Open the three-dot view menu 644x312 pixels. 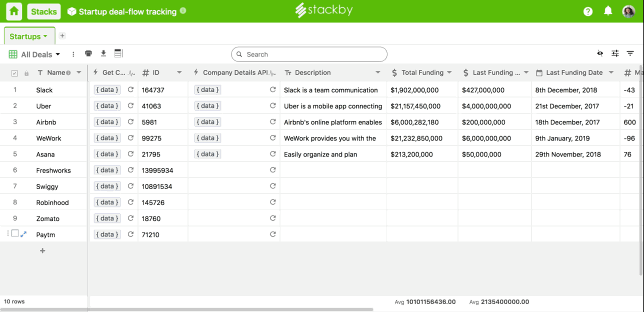click(73, 53)
